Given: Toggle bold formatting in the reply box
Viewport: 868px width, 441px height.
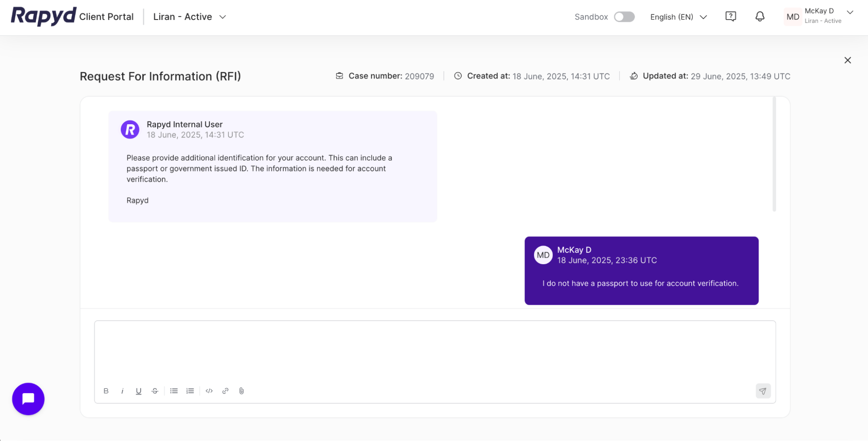Looking at the screenshot, I should pos(106,391).
